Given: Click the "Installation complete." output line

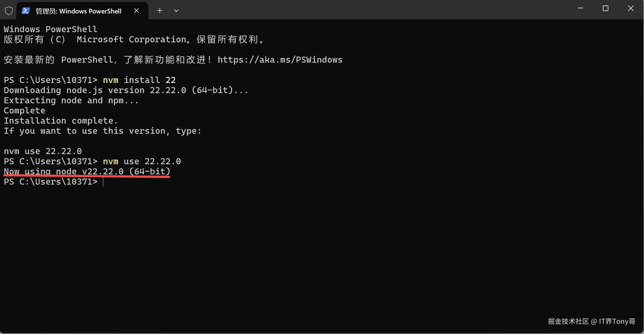Looking at the screenshot, I should click(61, 121).
